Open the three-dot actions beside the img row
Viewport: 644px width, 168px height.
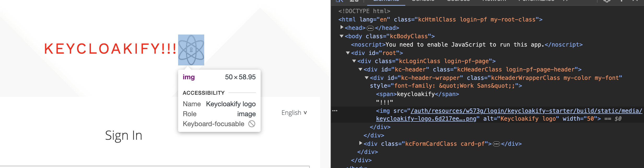[335, 111]
